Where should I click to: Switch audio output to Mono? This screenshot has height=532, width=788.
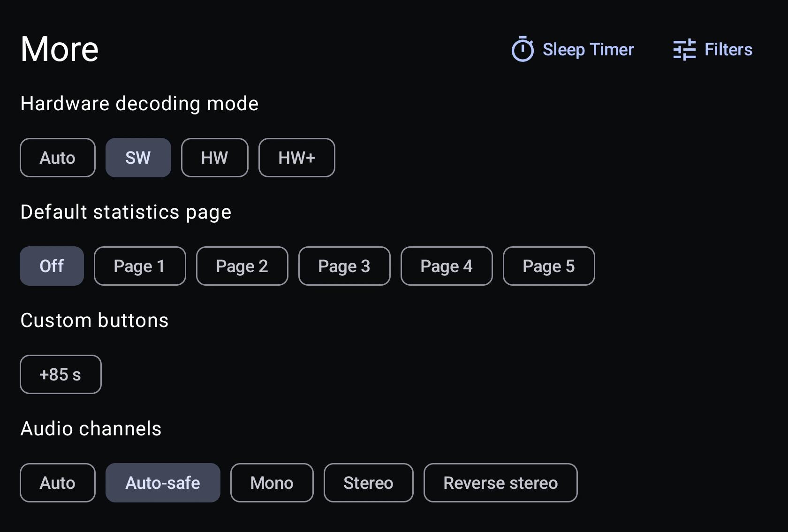pos(272,483)
